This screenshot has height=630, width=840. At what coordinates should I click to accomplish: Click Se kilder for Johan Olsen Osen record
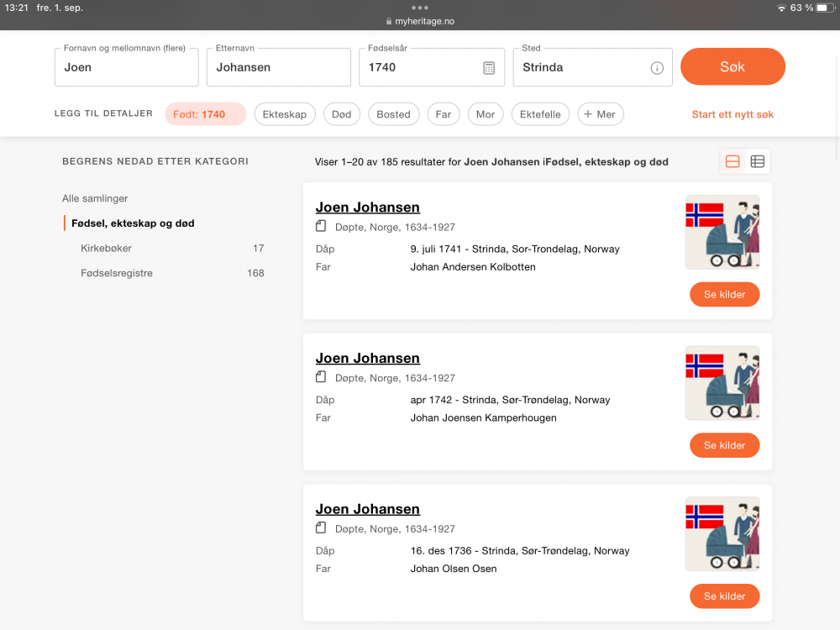[x=724, y=596]
